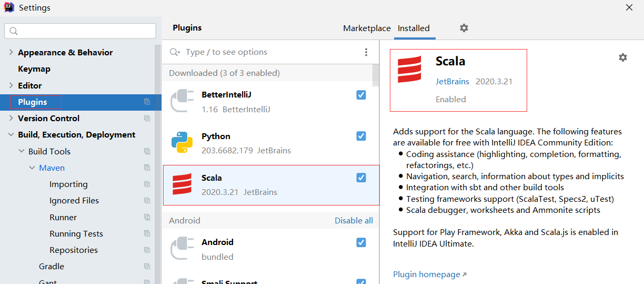644x284 pixels.
Task: Click the search magnifier in the plugin filter field
Action: 174,52
